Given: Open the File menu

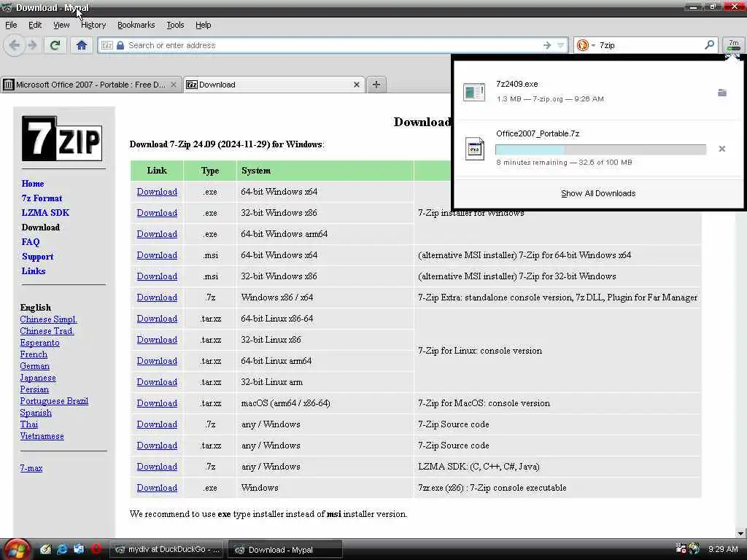Looking at the screenshot, I should coord(11,25).
